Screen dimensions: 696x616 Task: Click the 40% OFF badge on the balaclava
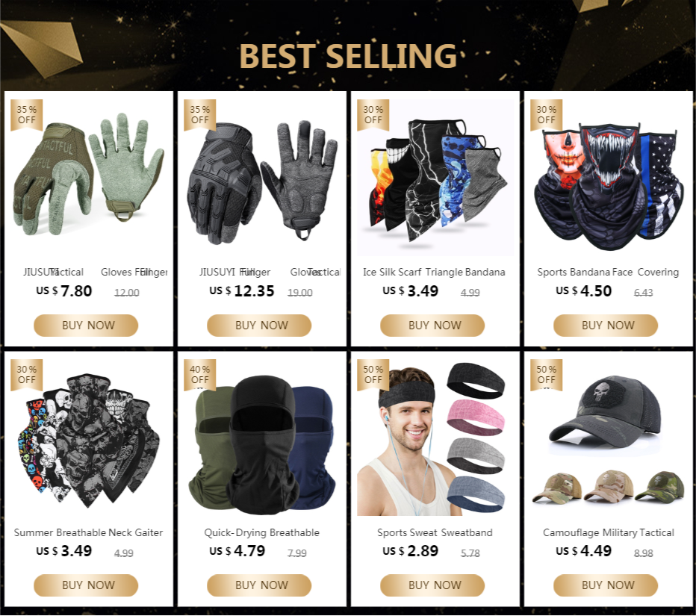point(199,375)
